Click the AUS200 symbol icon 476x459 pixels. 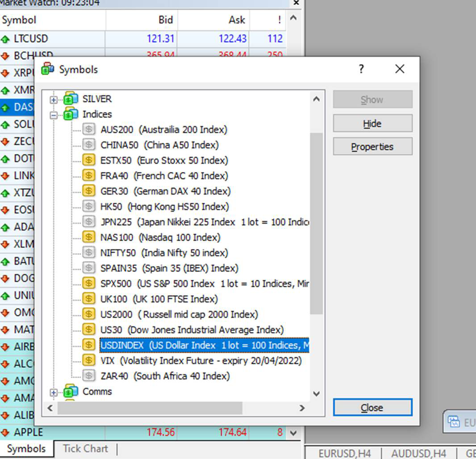point(89,130)
